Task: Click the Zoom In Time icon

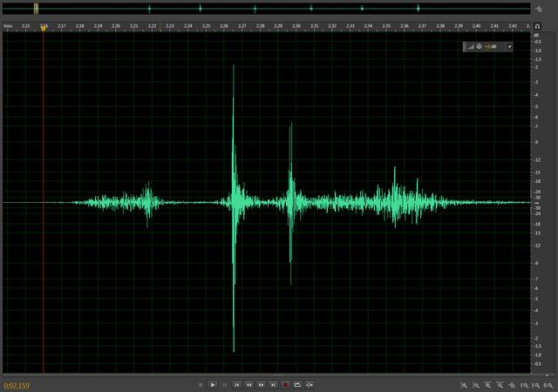Action: tap(488, 385)
